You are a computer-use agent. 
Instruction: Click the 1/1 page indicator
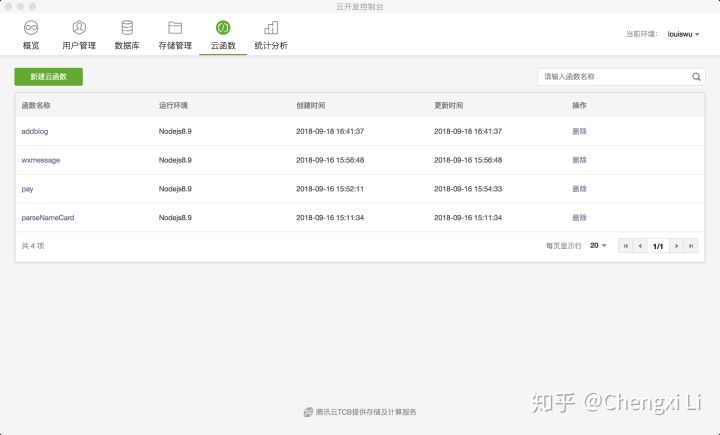[x=658, y=246]
